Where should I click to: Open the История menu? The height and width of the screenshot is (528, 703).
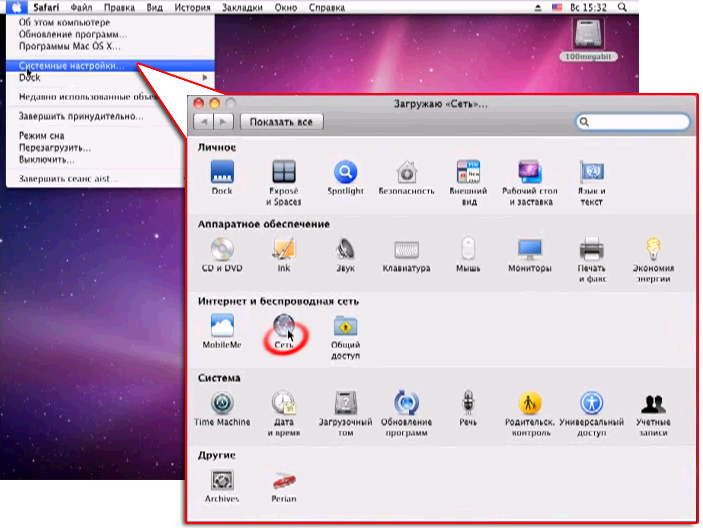(192, 8)
